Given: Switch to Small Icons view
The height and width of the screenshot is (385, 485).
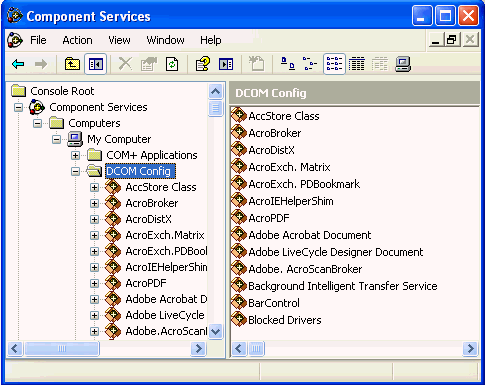Looking at the screenshot, I should 310,63.
